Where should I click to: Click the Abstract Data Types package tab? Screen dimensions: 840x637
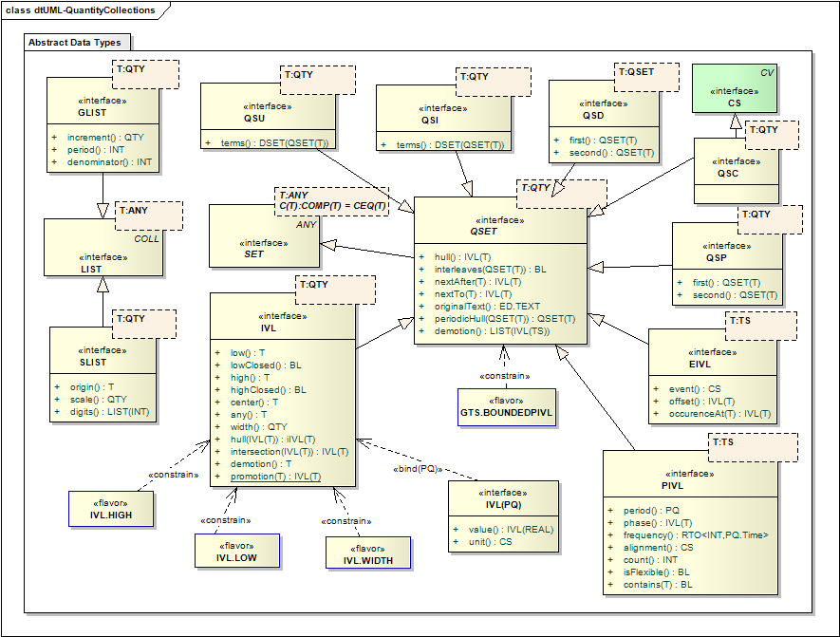(77, 43)
